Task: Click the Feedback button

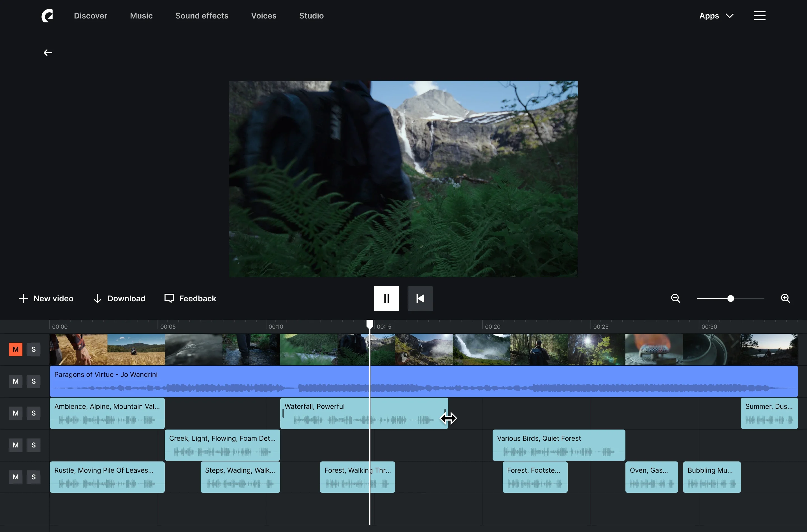Action: tap(190, 298)
